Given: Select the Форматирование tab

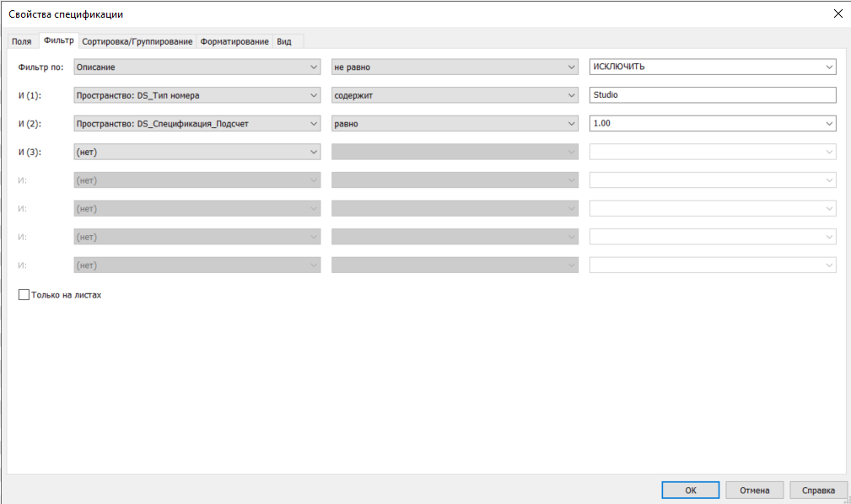Looking at the screenshot, I should pyautogui.click(x=234, y=41).
